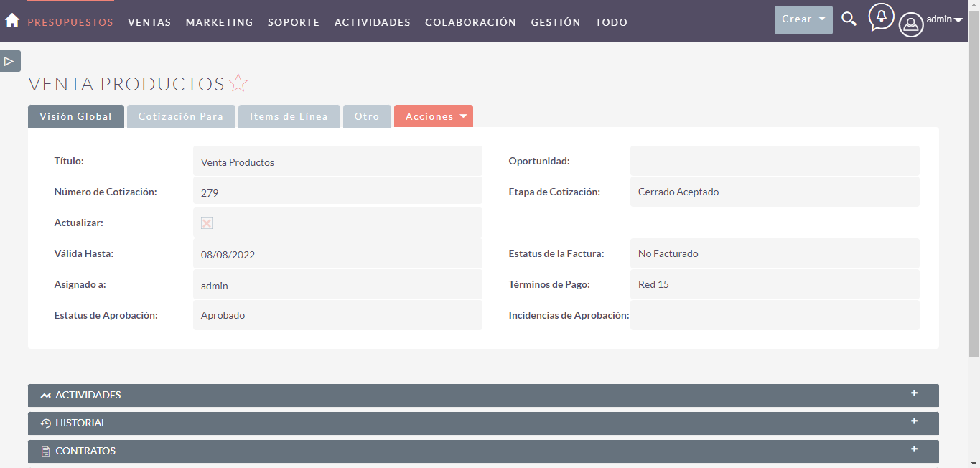980x468 pixels.
Task: Open the Acciones dropdown menu
Action: tap(433, 116)
